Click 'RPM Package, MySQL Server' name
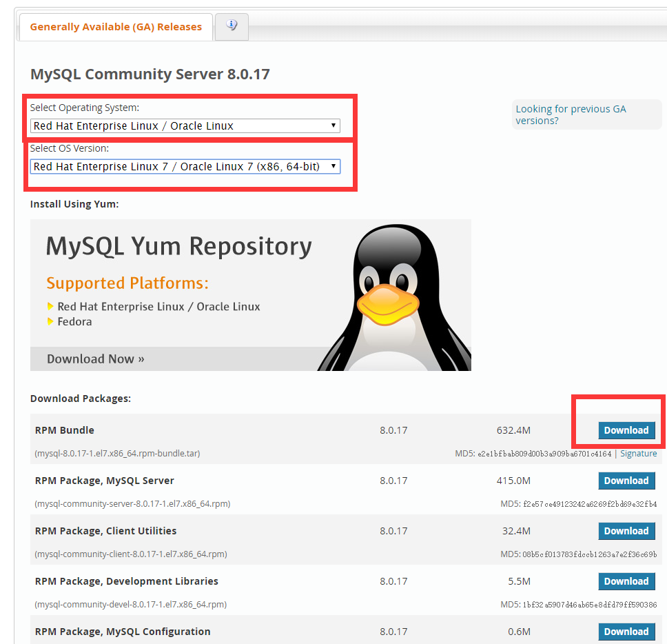The image size is (667, 644). (104, 481)
